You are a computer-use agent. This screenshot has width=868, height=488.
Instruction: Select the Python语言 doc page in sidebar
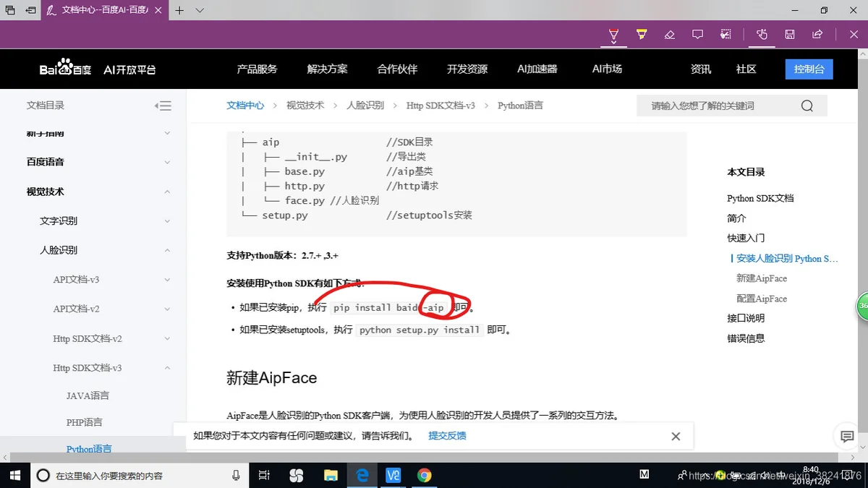(89, 449)
